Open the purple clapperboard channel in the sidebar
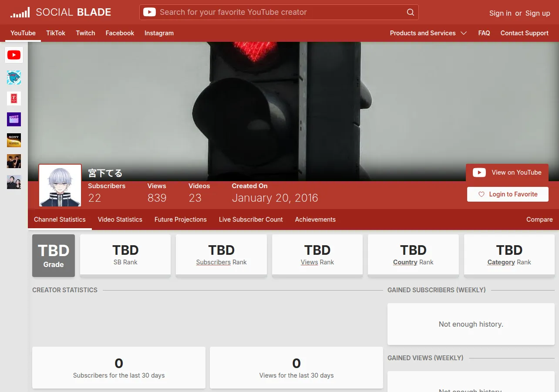The height and width of the screenshot is (392, 559). point(14,119)
